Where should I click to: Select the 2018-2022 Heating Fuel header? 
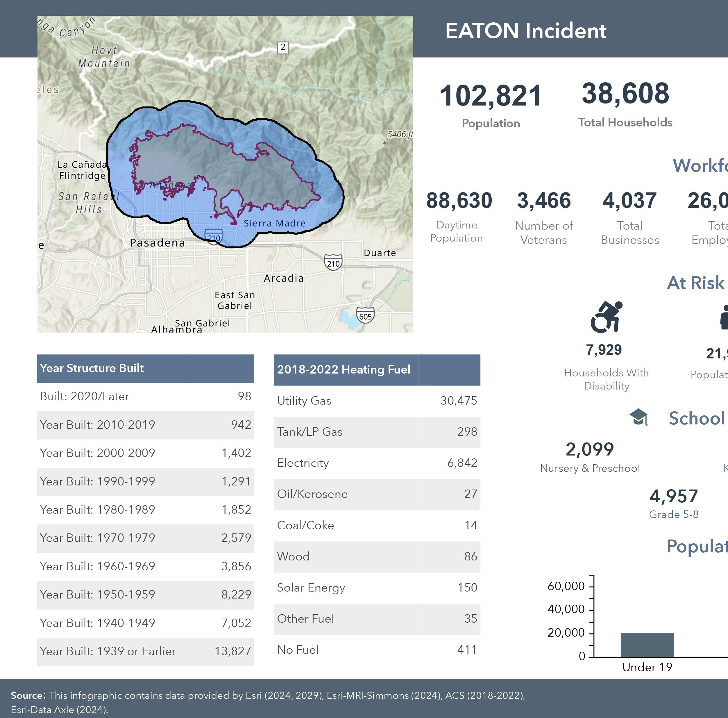[x=343, y=369]
